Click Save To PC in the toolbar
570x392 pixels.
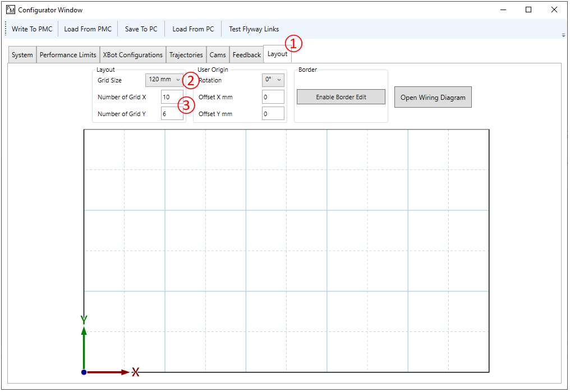pyautogui.click(x=140, y=29)
